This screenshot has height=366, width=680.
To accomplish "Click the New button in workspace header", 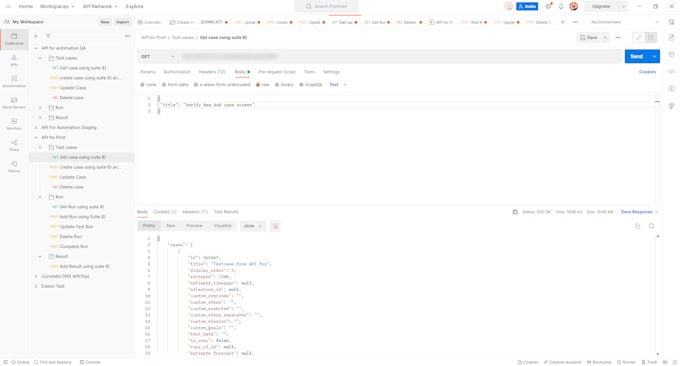I will pyautogui.click(x=105, y=22).
